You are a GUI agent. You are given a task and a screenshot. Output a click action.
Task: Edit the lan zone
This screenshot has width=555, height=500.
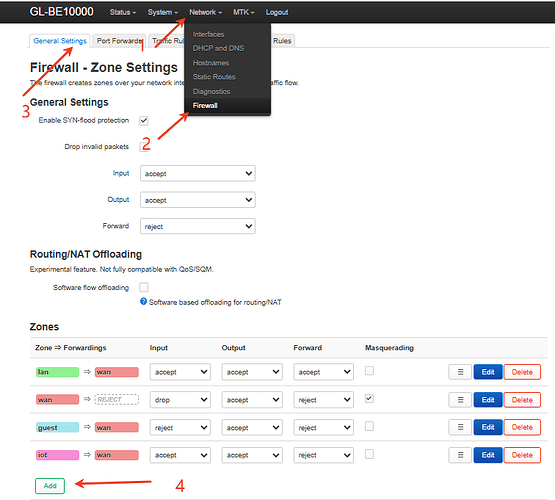click(x=488, y=372)
